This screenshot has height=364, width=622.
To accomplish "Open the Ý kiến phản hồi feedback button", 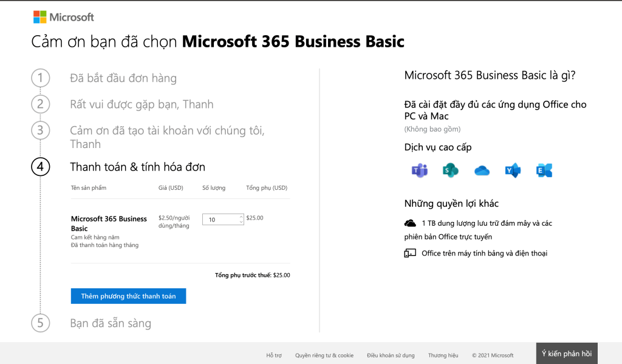I will (x=566, y=354).
